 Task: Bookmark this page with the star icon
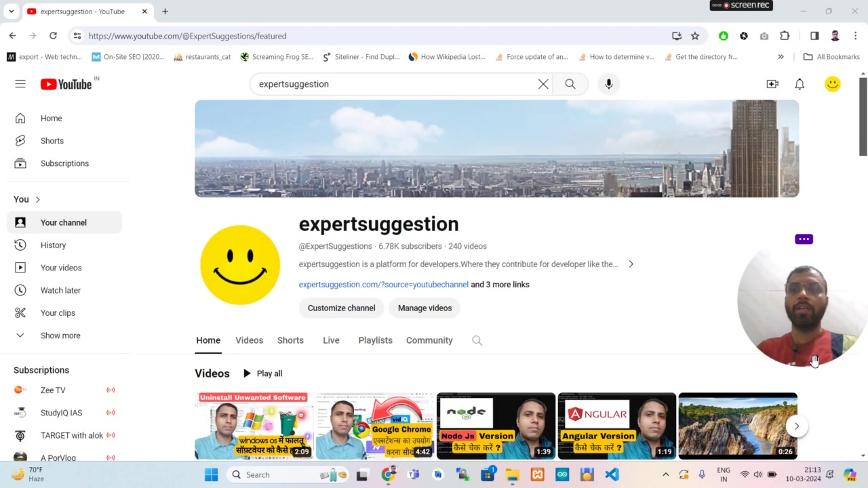694,36
